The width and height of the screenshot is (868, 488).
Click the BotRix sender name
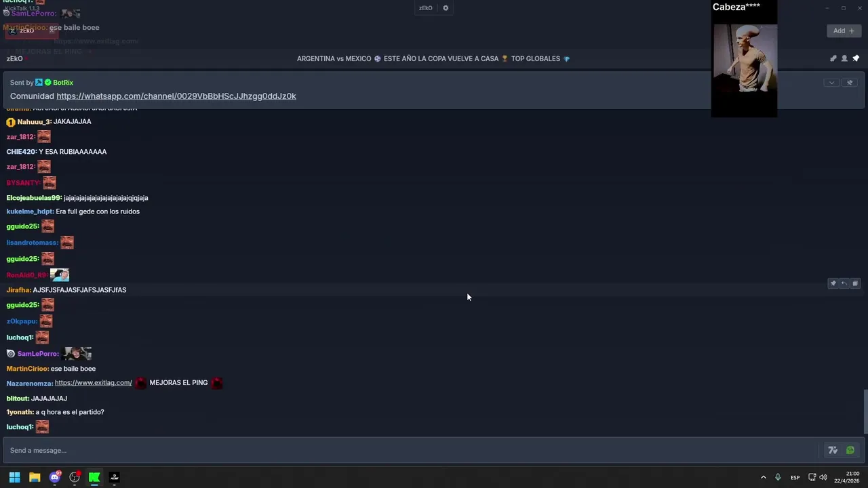(63, 83)
